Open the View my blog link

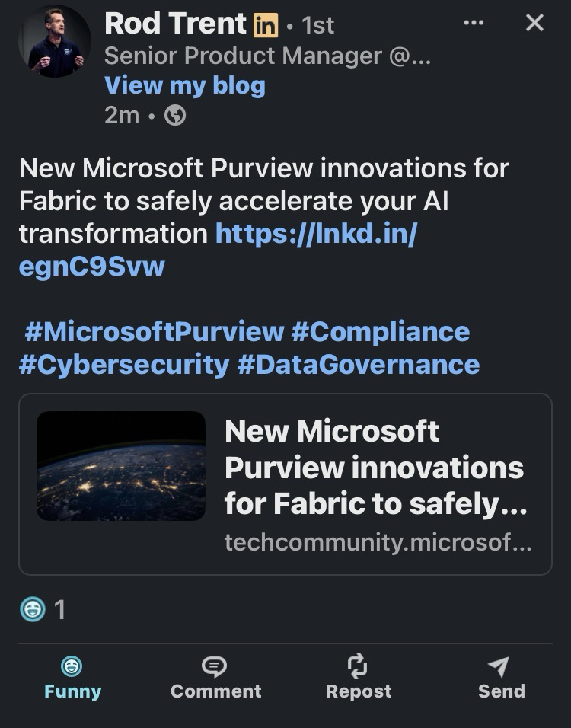click(184, 85)
